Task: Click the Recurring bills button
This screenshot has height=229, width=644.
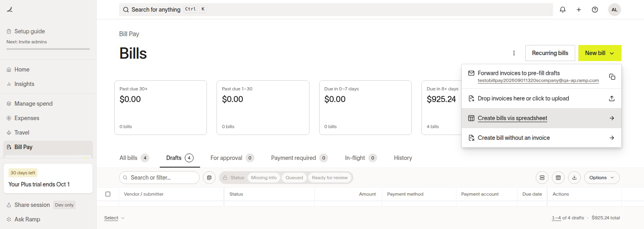Action: point(550,53)
